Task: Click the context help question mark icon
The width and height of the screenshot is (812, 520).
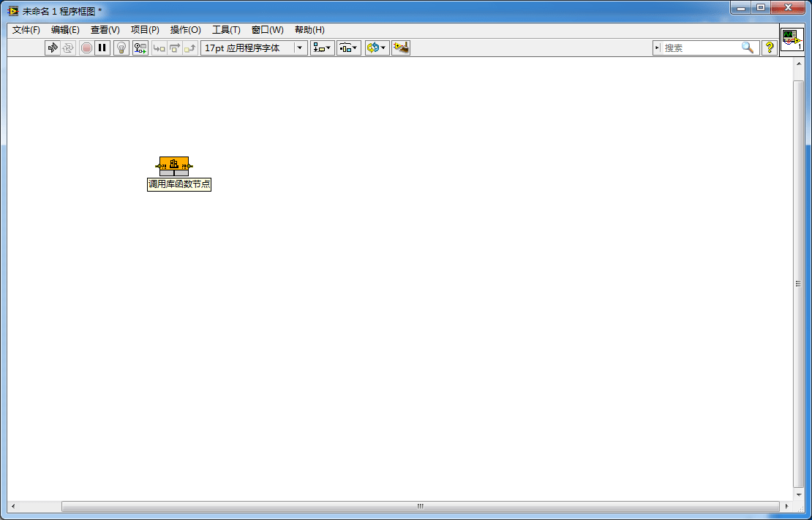Action: pos(770,48)
